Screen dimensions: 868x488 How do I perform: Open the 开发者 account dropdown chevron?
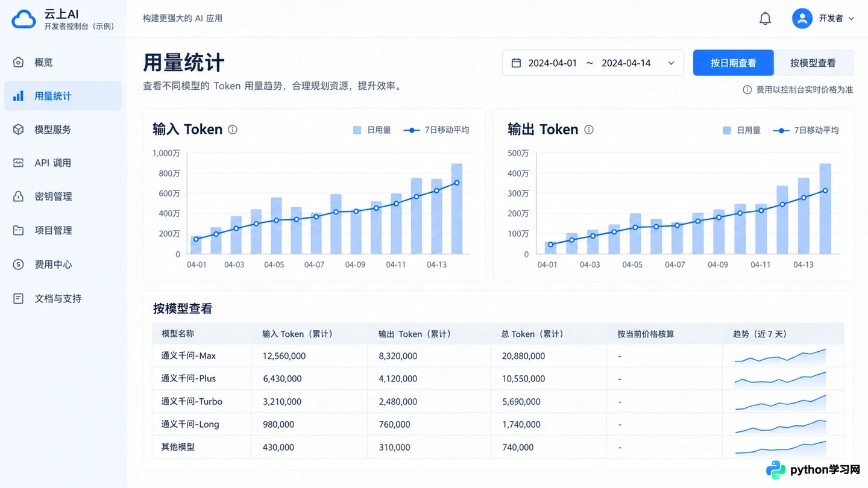tap(851, 19)
